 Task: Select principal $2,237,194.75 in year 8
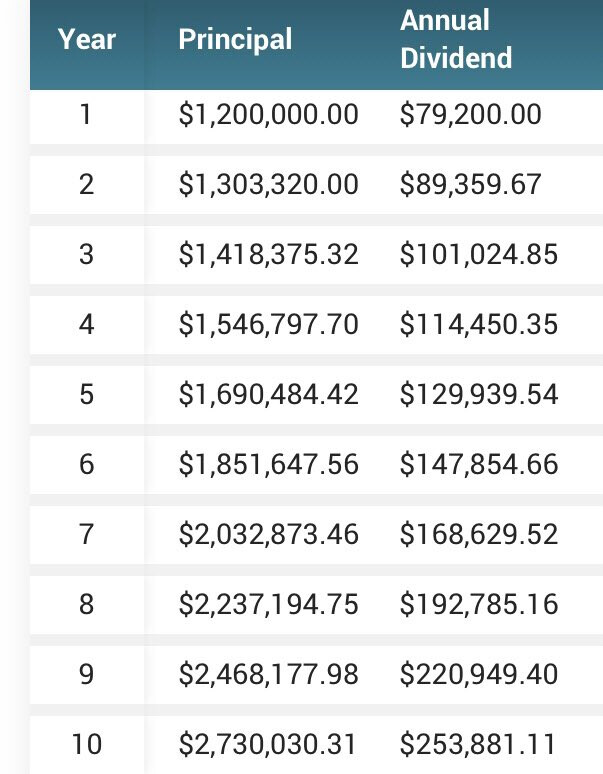[268, 605]
